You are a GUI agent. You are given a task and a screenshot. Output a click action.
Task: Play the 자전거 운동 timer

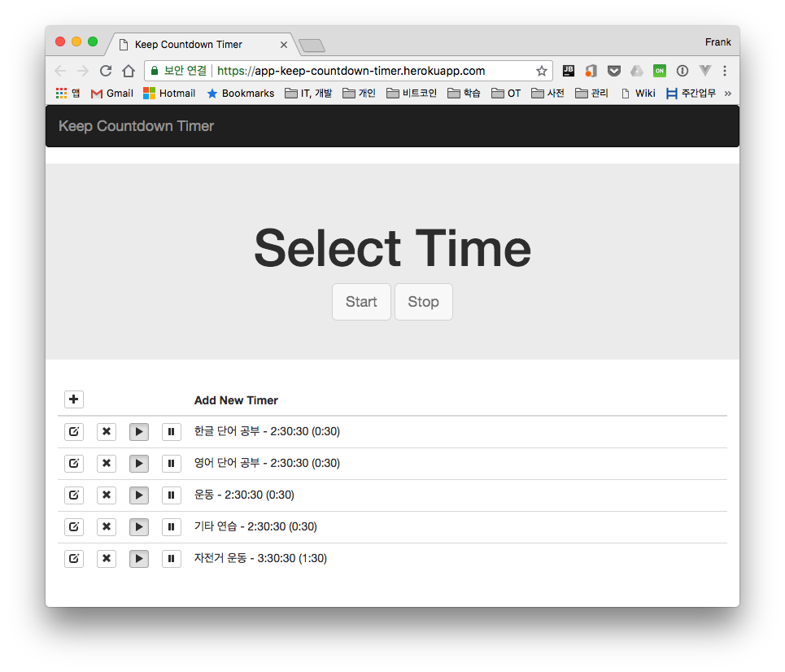(138, 558)
